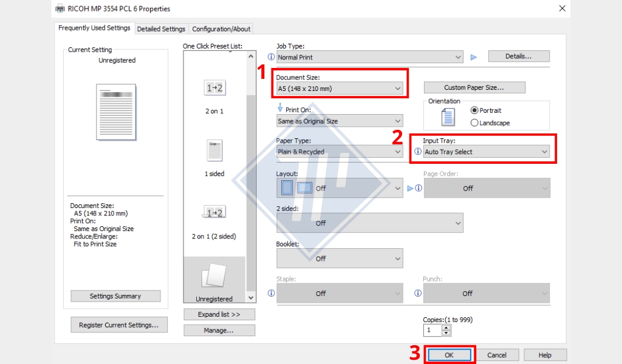
Task: Click the info icon beside Job Type
Action: tap(271, 57)
